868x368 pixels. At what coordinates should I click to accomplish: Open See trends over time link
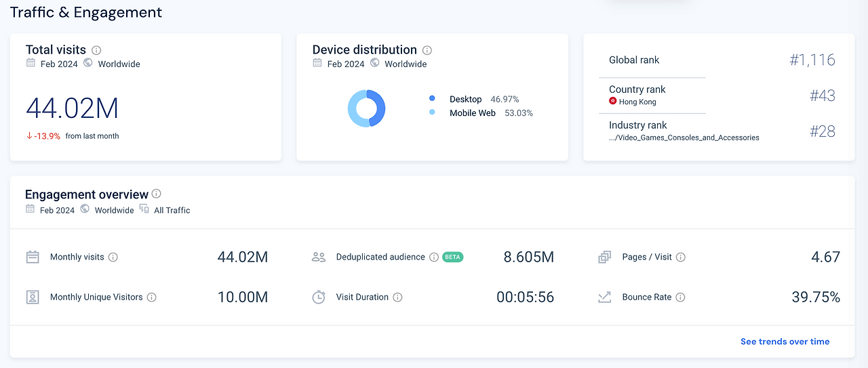point(785,342)
